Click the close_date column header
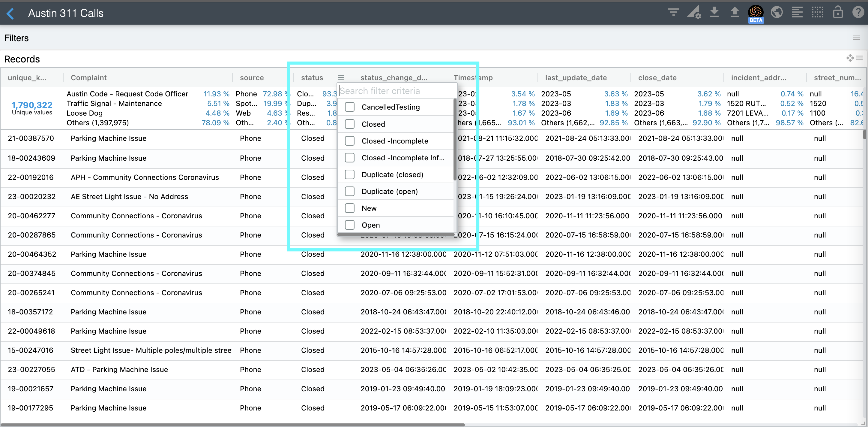868x427 pixels. pyautogui.click(x=657, y=77)
